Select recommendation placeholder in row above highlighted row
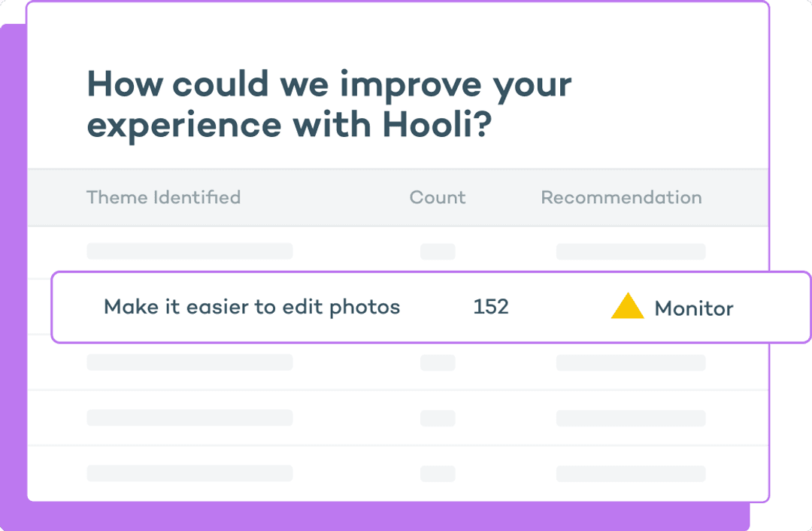 pyautogui.click(x=631, y=251)
